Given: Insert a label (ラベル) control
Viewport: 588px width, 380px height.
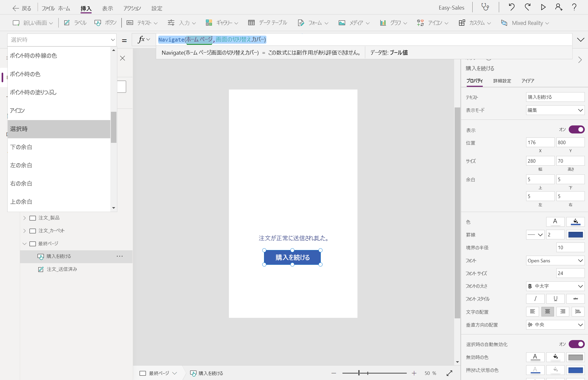Looking at the screenshot, I should point(75,23).
